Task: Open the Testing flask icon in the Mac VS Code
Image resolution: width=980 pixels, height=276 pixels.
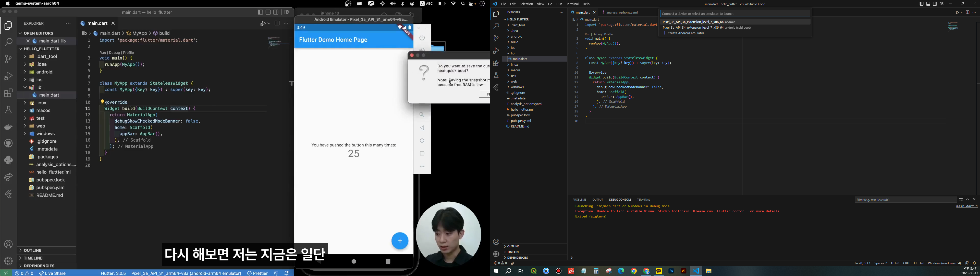Action: pyautogui.click(x=8, y=110)
